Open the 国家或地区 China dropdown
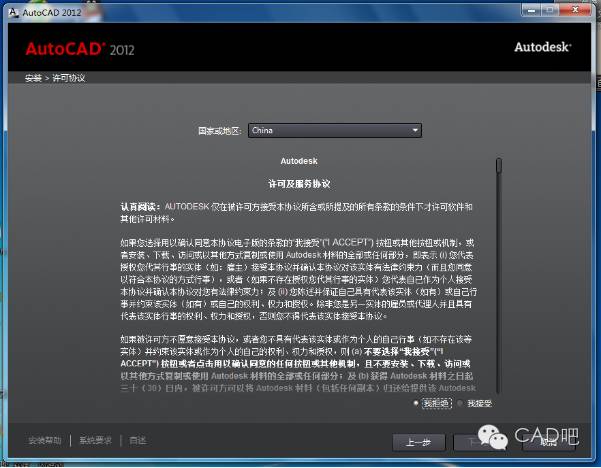Viewport: 601px width, 468px height. (x=335, y=130)
